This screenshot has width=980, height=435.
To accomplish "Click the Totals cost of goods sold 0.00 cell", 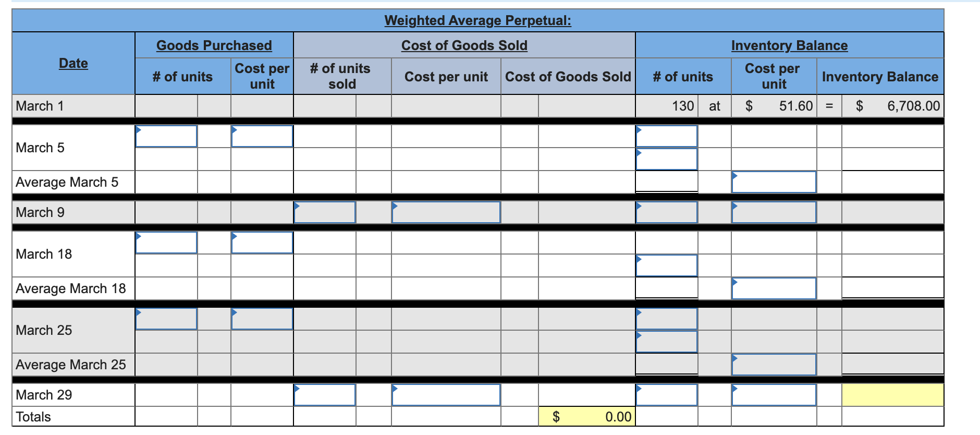I will [587, 417].
